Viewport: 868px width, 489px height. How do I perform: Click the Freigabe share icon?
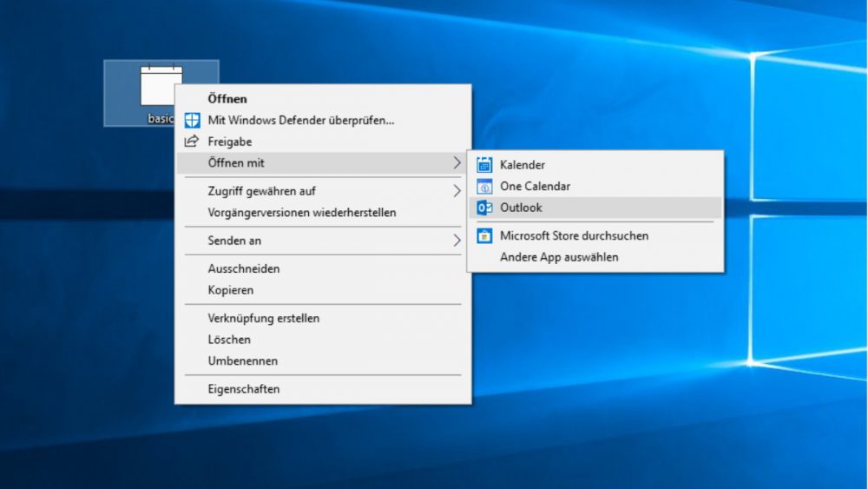pos(192,142)
